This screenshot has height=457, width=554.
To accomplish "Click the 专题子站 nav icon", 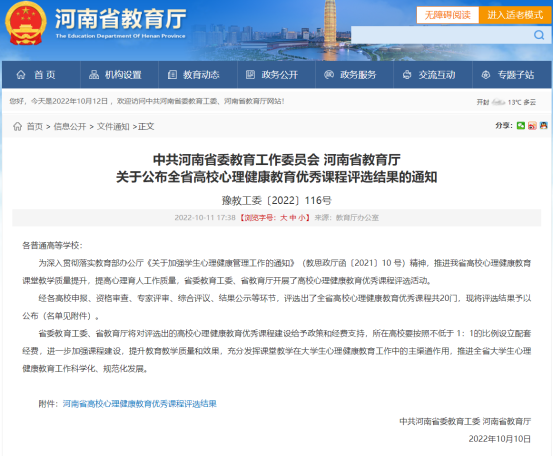I will (486, 75).
